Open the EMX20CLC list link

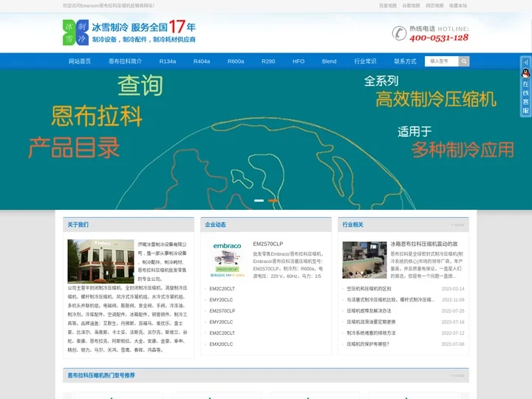pos(221,344)
